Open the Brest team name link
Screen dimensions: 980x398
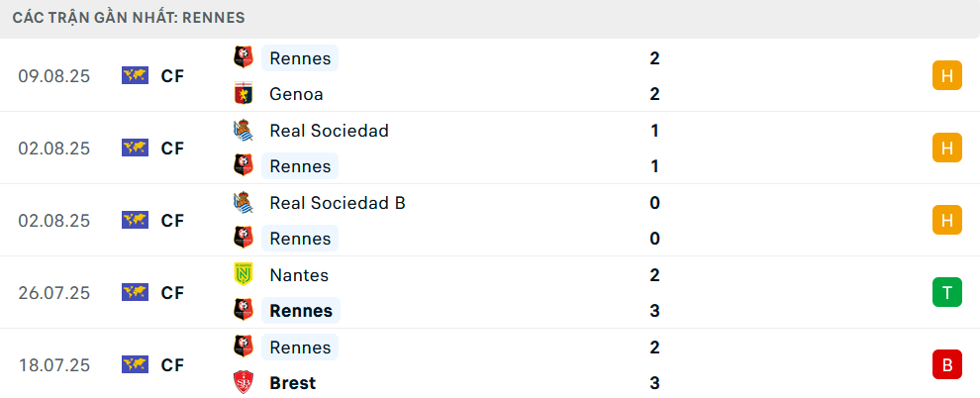pos(292,383)
